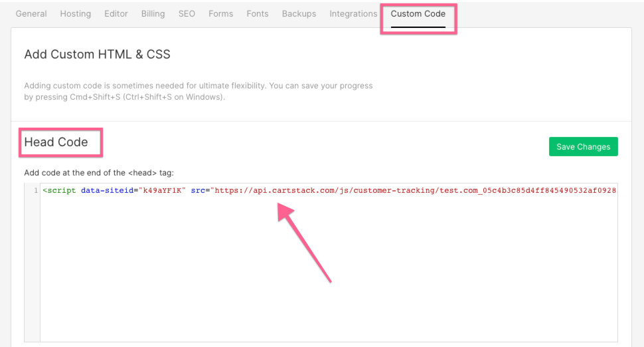Screen dimensions: 644x347
Task: Switch to the Hosting tab
Action: coord(76,13)
